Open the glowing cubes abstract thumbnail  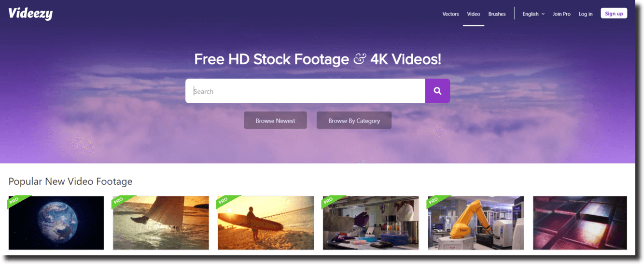click(580, 222)
